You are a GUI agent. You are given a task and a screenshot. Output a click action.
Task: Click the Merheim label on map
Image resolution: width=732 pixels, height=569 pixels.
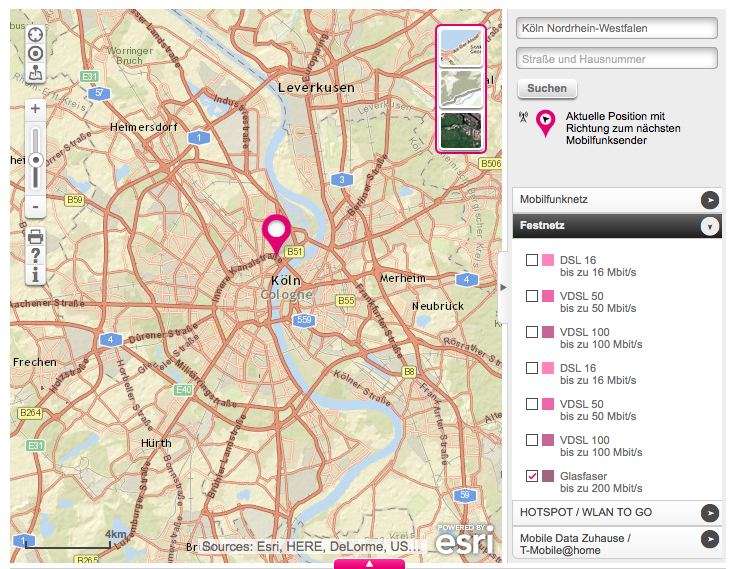[403, 278]
